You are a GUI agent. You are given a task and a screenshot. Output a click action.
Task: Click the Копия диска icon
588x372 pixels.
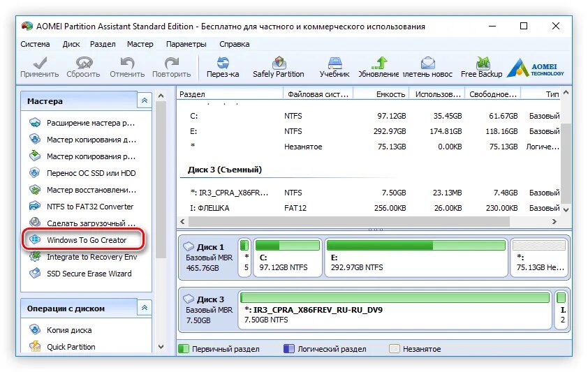click(x=35, y=329)
